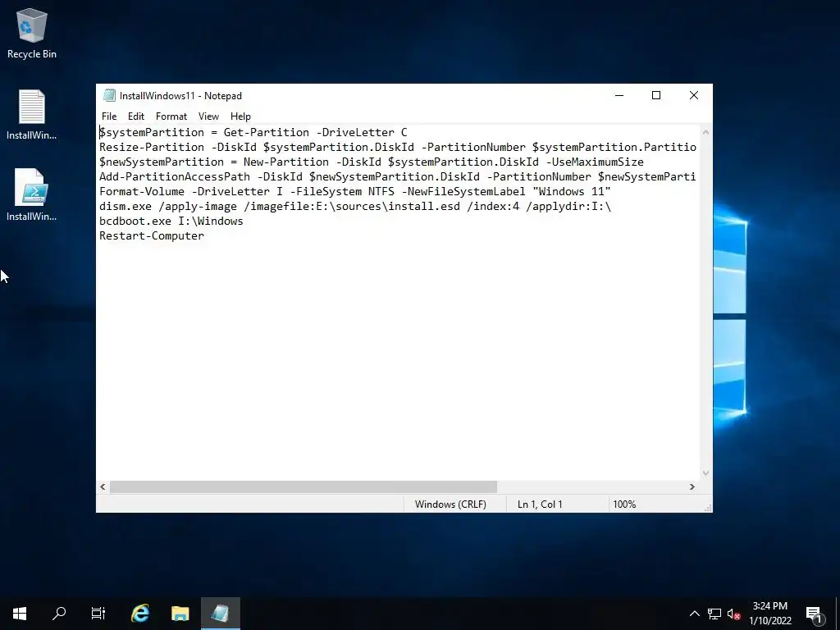Click the Notepad icon in the title bar
The height and width of the screenshot is (630, 840).
(x=109, y=96)
